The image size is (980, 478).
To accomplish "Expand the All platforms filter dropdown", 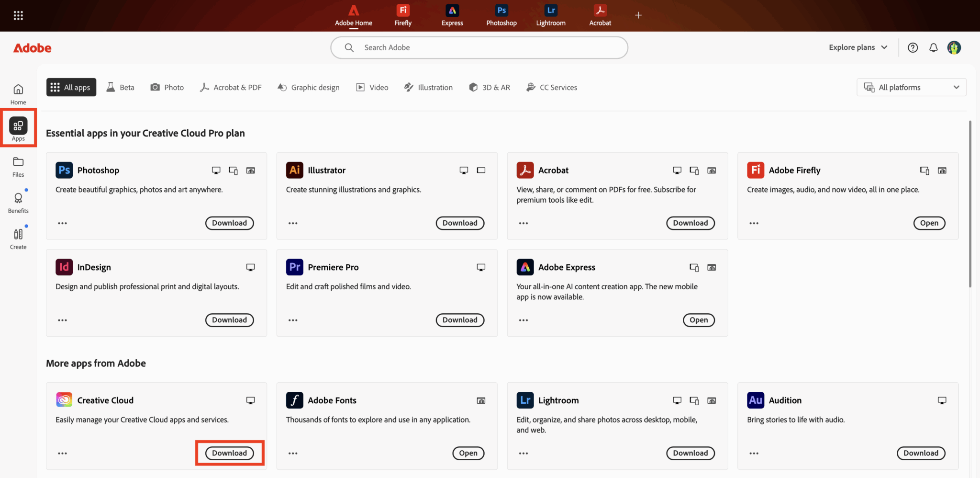I will click(x=911, y=87).
